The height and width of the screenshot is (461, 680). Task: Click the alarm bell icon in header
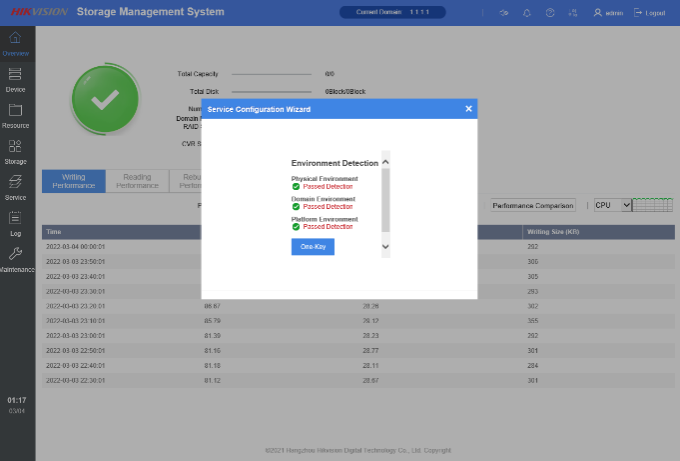pos(527,13)
